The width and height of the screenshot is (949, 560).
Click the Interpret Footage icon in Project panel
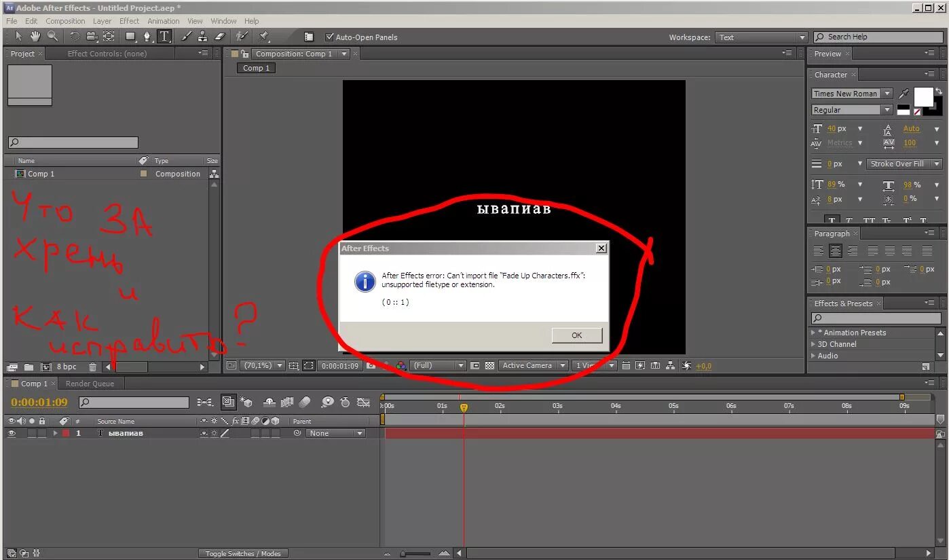pos(12,367)
